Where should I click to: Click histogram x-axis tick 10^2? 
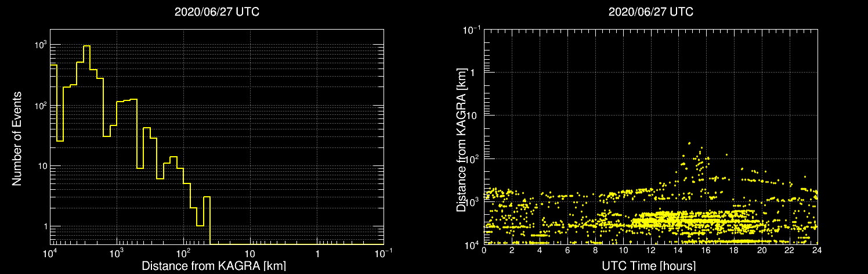pos(184,253)
